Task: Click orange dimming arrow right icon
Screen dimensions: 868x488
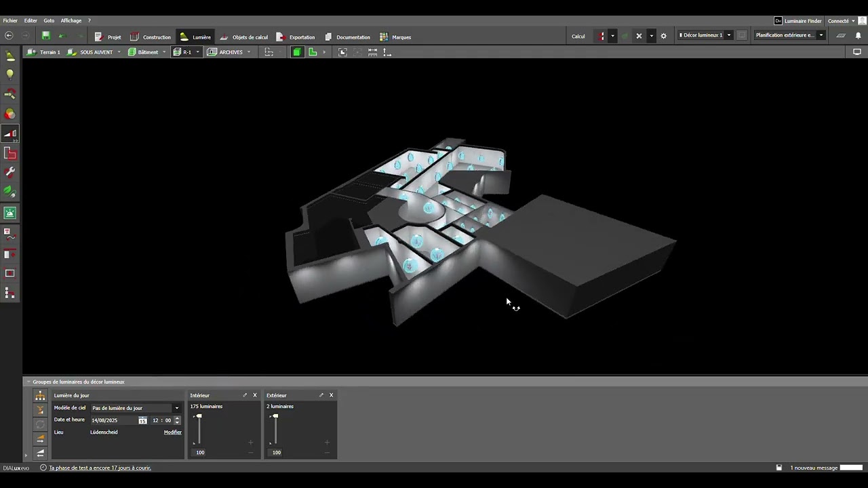Action: (x=40, y=439)
